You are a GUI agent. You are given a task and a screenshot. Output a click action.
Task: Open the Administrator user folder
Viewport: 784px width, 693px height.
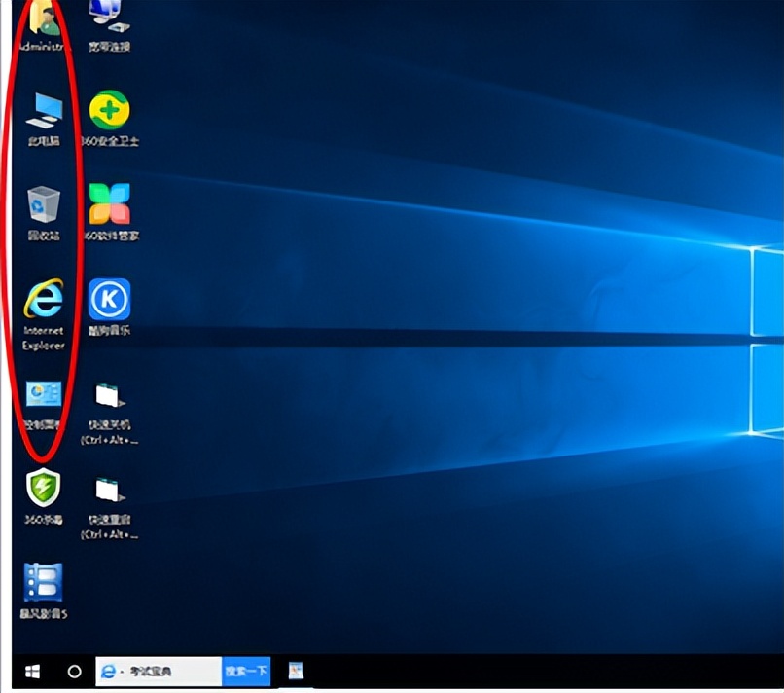coord(41,18)
